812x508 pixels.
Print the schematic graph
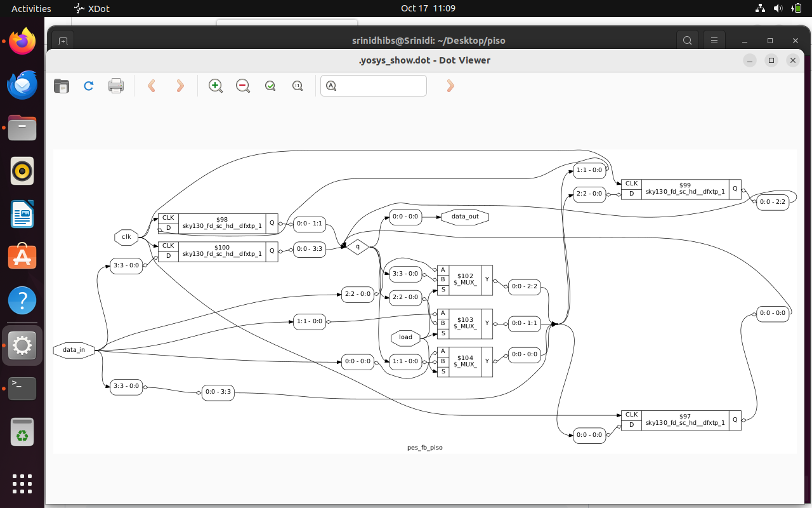[x=116, y=86]
